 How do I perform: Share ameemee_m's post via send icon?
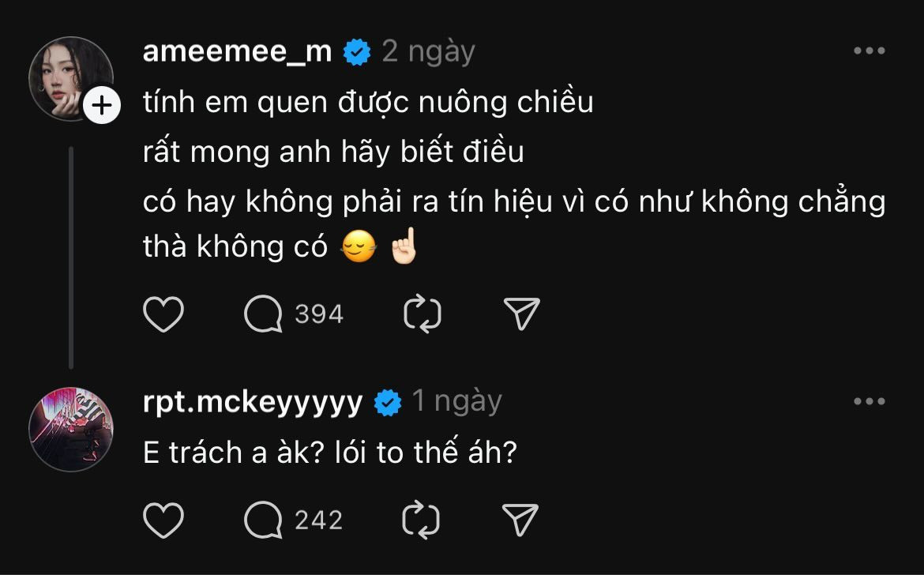[x=521, y=314]
